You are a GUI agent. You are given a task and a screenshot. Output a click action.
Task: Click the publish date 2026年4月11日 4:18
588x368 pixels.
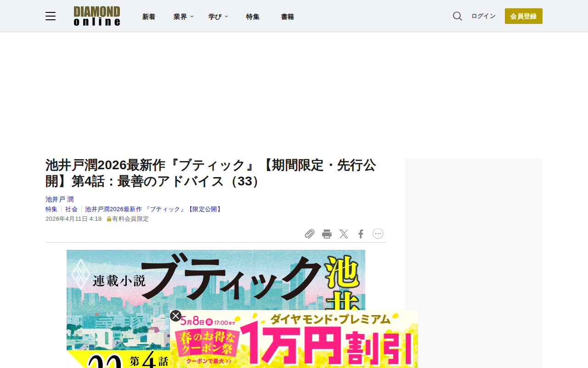(73, 218)
